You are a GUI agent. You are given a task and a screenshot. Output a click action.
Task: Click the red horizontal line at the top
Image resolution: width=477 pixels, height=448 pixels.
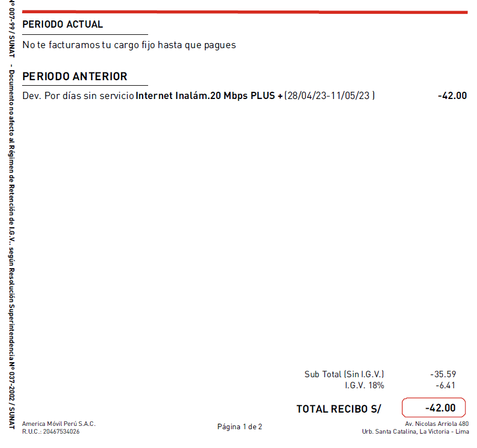tap(243, 12)
